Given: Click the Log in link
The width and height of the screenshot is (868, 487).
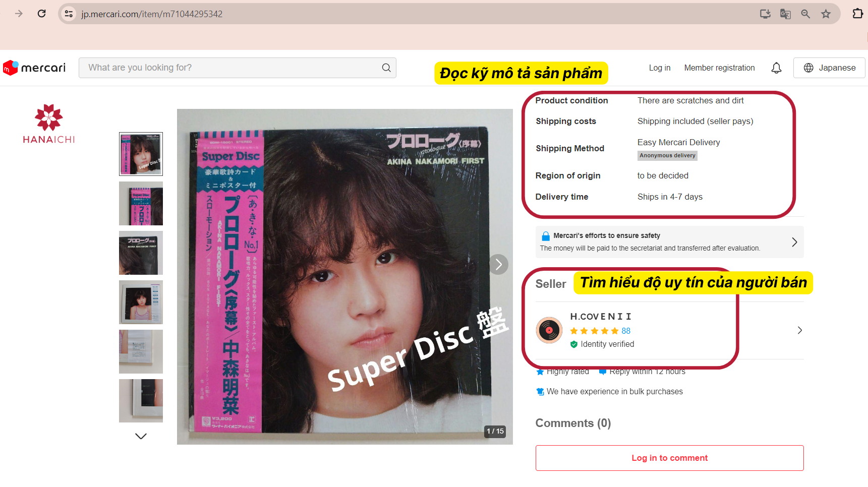Looking at the screenshot, I should (x=660, y=68).
